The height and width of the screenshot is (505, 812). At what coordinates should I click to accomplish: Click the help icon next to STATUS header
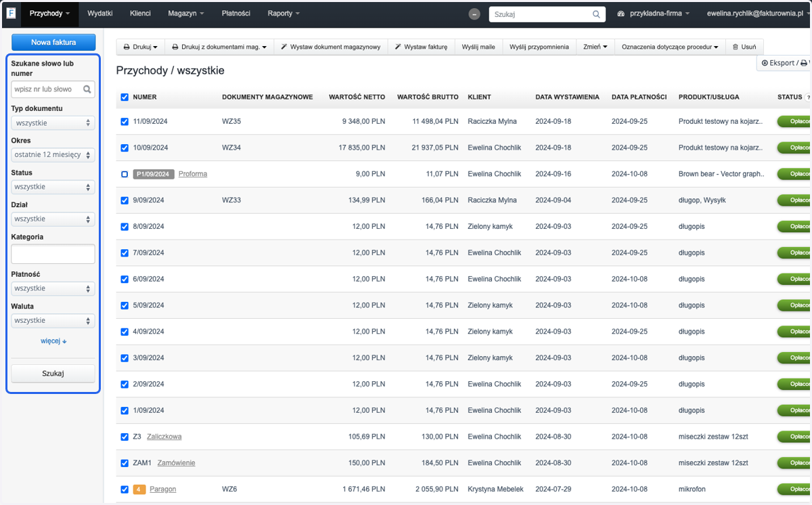[807, 97]
